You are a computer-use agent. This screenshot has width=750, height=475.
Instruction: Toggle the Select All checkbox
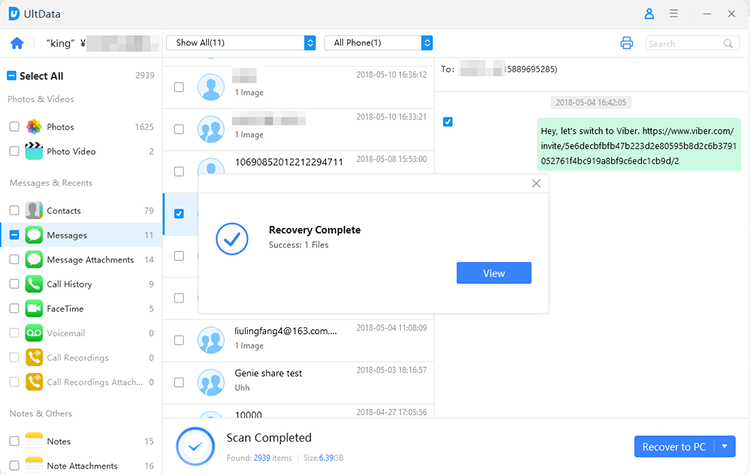(11, 76)
